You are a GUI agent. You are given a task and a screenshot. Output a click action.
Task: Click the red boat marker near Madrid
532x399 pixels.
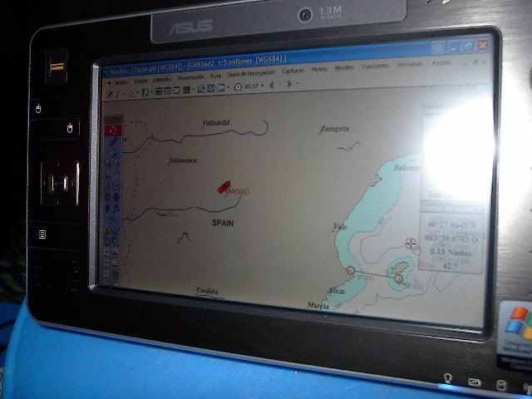[224, 187]
